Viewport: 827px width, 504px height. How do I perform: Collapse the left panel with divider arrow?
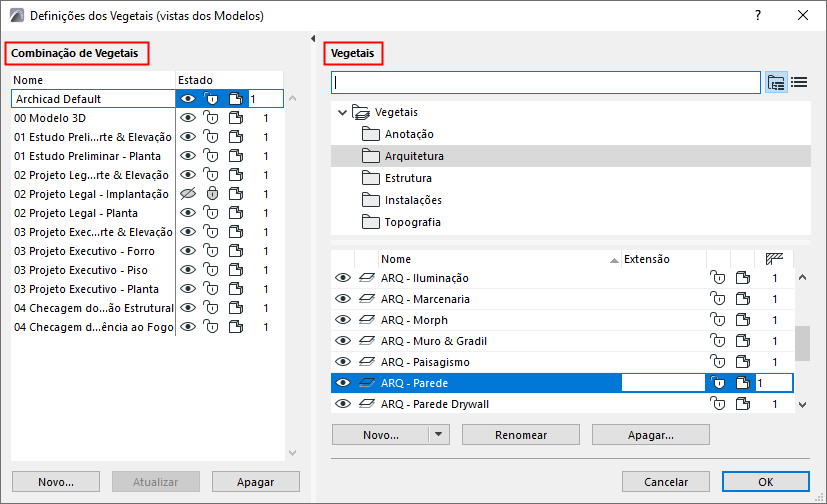point(313,38)
